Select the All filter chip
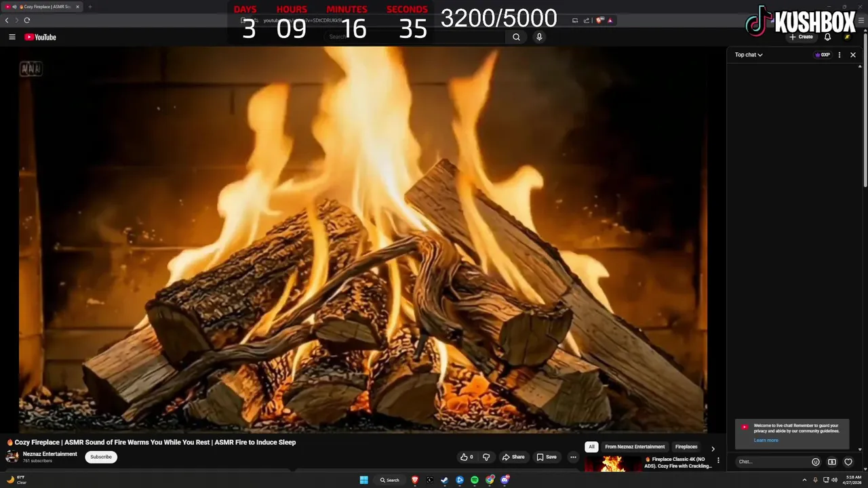Image resolution: width=868 pixels, height=488 pixels. (591, 447)
